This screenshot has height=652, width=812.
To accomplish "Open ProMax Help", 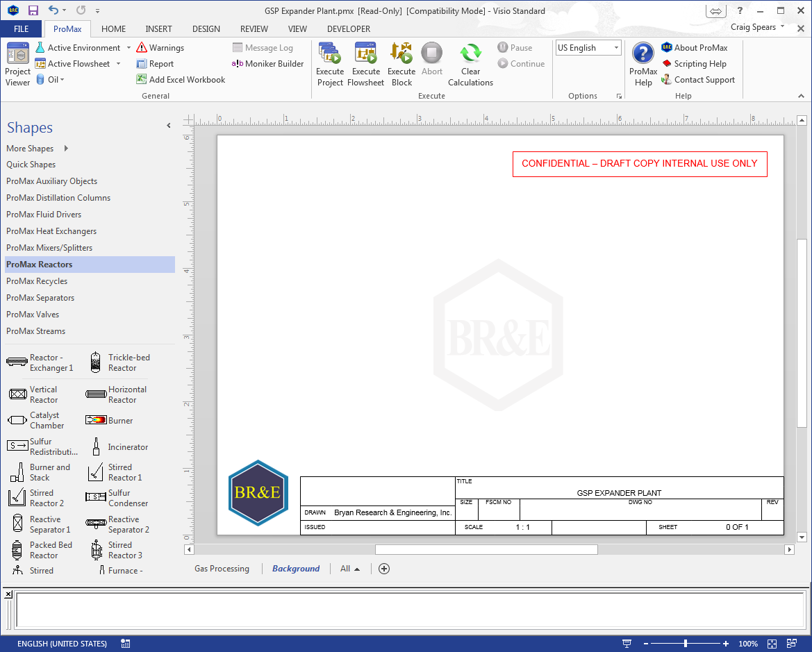I will coord(643,64).
